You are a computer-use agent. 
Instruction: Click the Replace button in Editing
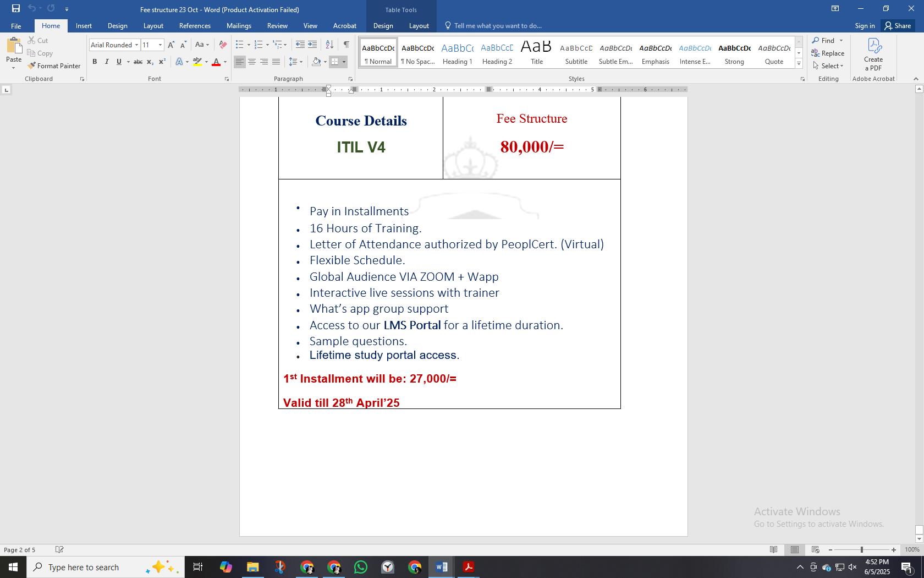828,53
